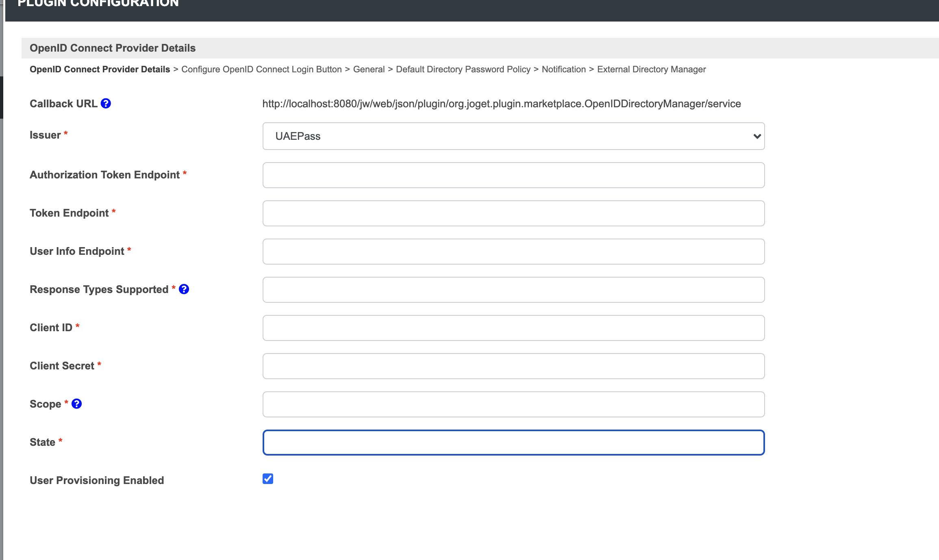The image size is (939, 560).
Task: Click the Client ID input field
Action: pos(513,328)
